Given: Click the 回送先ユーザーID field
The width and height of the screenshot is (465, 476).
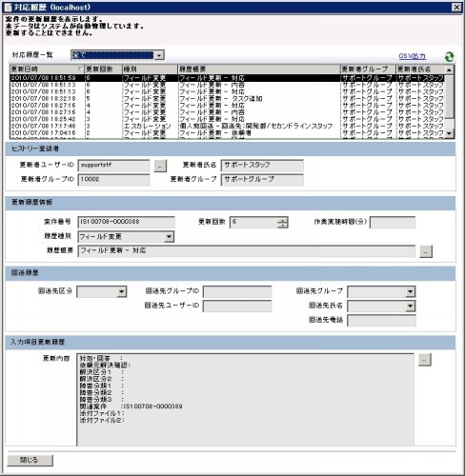Looking at the screenshot, I should point(237,306).
